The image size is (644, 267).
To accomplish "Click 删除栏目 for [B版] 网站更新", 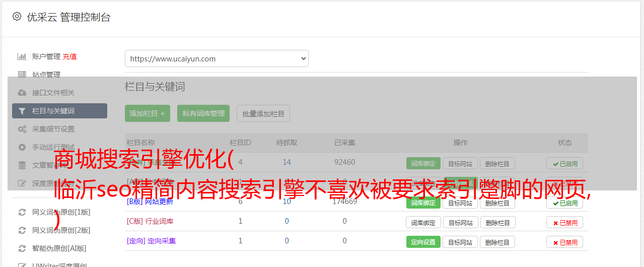I will (x=497, y=203).
